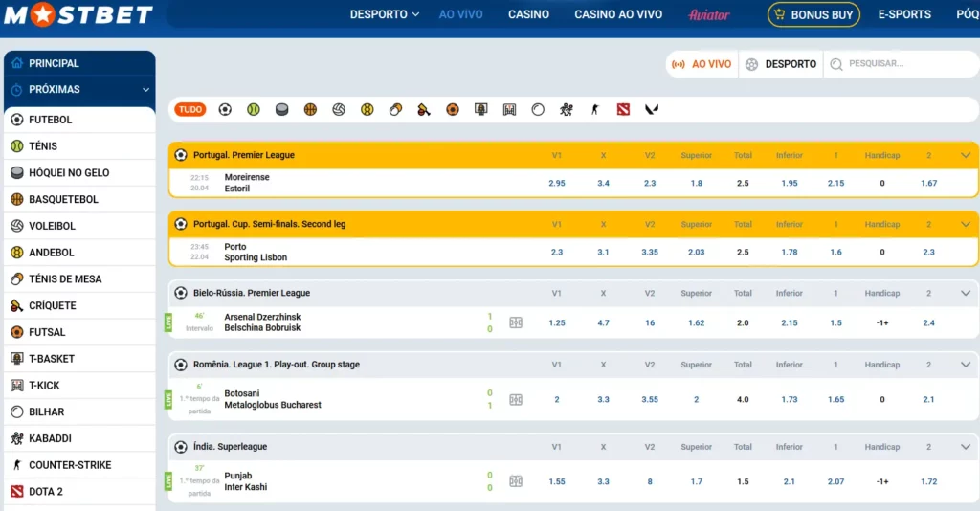Bet V1 odds 2.95 for Moreirense
980x511 pixels.
click(x=556, y=184)
